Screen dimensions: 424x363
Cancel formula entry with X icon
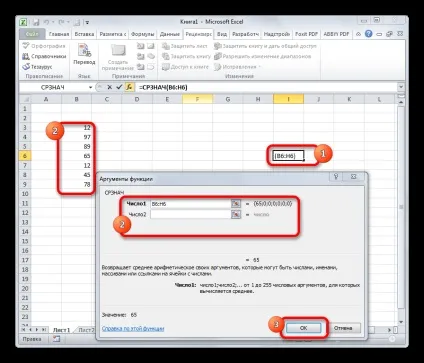(109, 87)
